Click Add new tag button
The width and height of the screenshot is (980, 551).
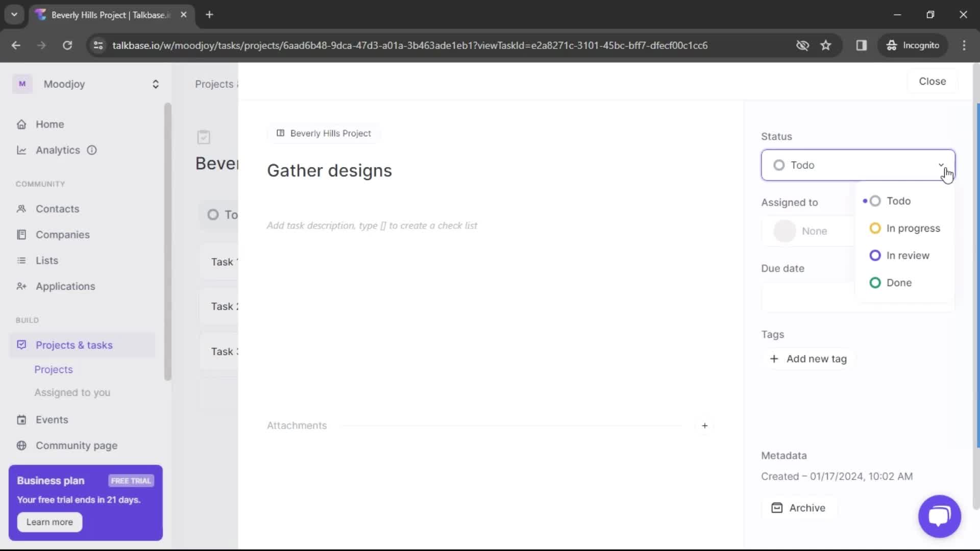click(x=807, y=359)
